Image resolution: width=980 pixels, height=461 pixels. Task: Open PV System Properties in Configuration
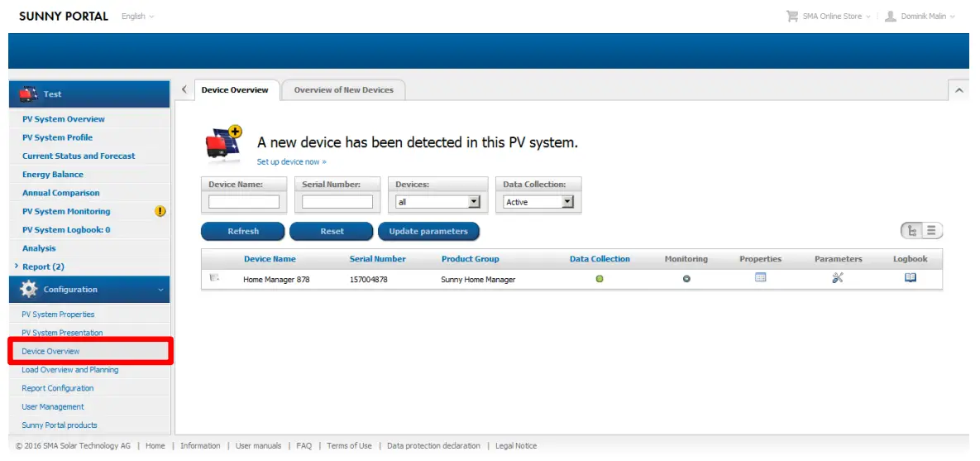point(58,315)
